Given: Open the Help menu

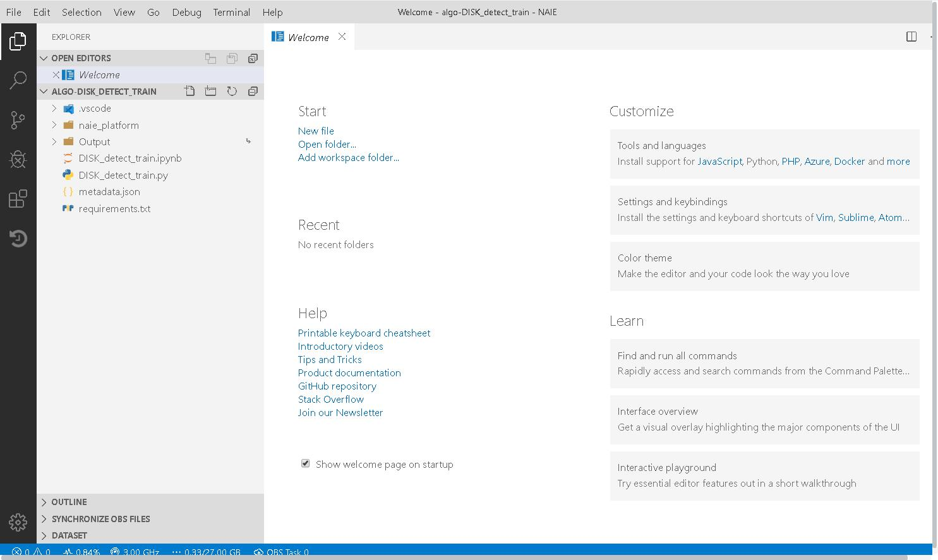Looking at the screenshot, I should (x=272, y=12).
